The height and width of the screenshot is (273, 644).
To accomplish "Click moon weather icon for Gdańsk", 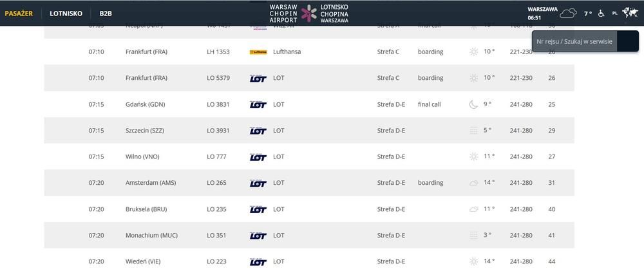I will pyautogui.click(x=474, y=104).
